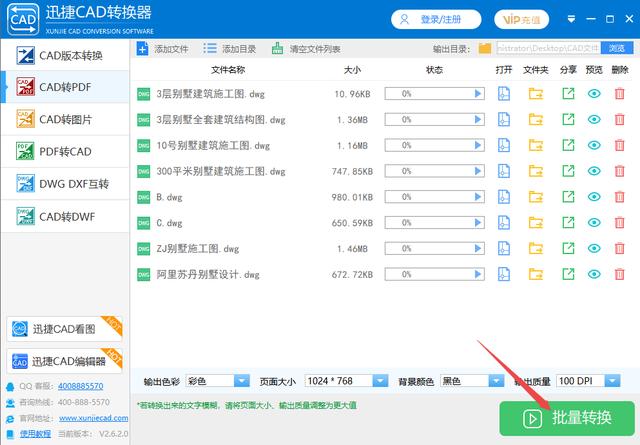Image resolution: width=640 pixels, height=445 pixels.
Task: Delete C.dwg from the list
Action: (620, 222)
